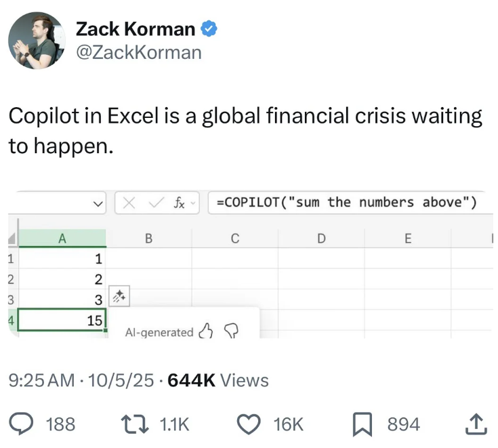Click the fx insert function icon
This screenshot has width=498, height=448.
(181, 202)
